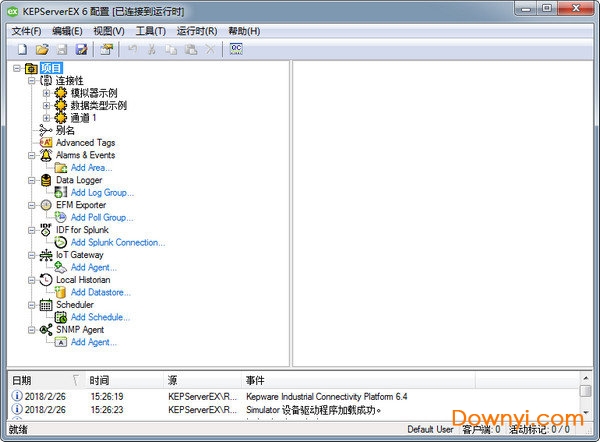The height and width of the screenshot is (442, 600).
Task: Click the Delete X toolbar icon
Action: point(210,49)
